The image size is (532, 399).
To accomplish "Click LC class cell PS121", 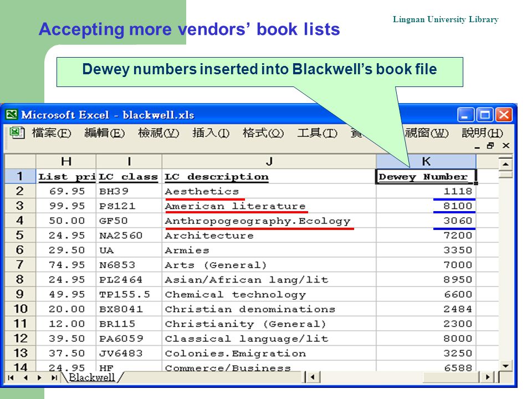I will point(129,206).
